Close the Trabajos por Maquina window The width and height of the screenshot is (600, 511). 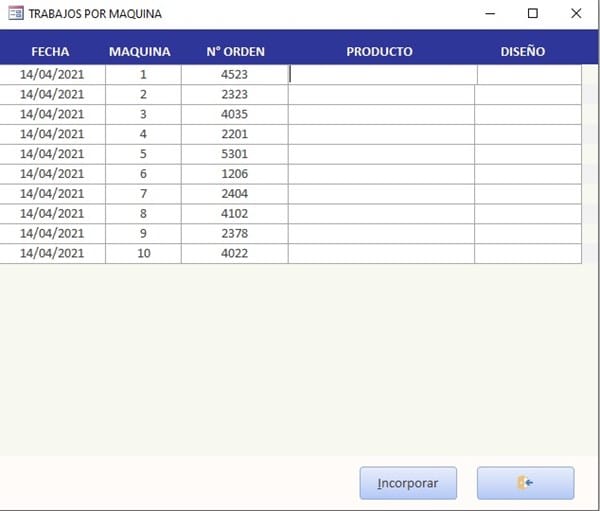576,14
